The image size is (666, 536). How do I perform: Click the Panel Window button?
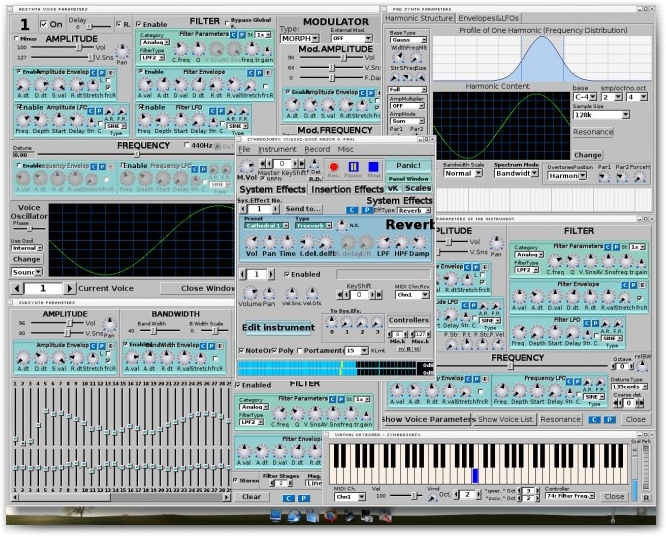[408, 179]
